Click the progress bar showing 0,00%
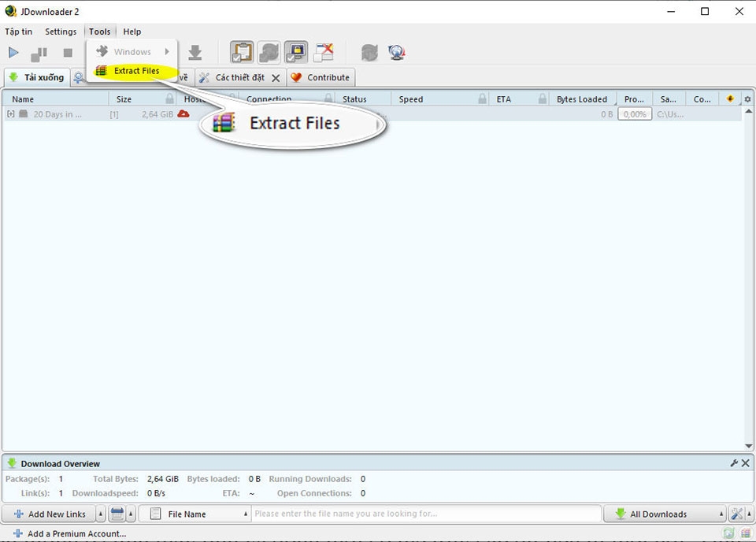 click(x=635, y=113)
